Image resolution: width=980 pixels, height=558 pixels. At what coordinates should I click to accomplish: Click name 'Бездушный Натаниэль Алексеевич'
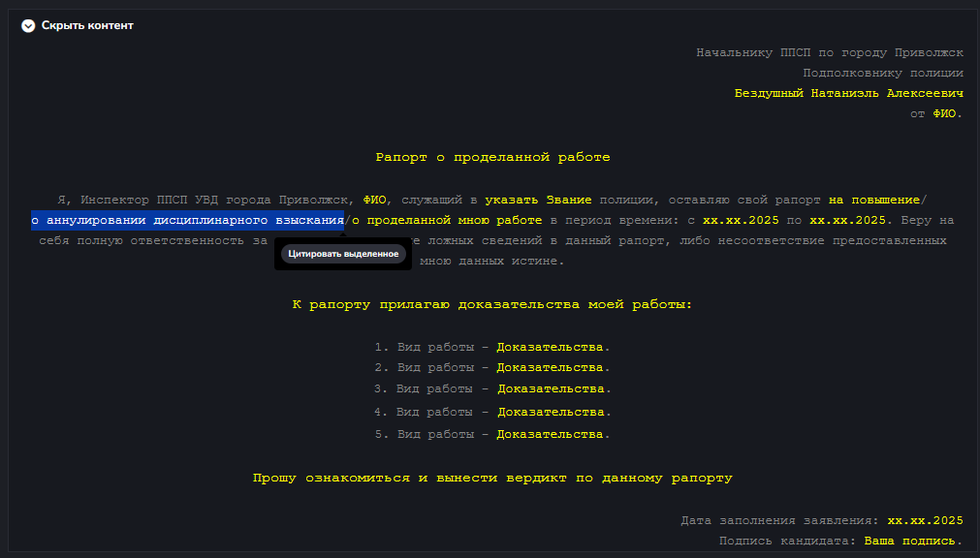pyautogui.click(x=849, y=94)
